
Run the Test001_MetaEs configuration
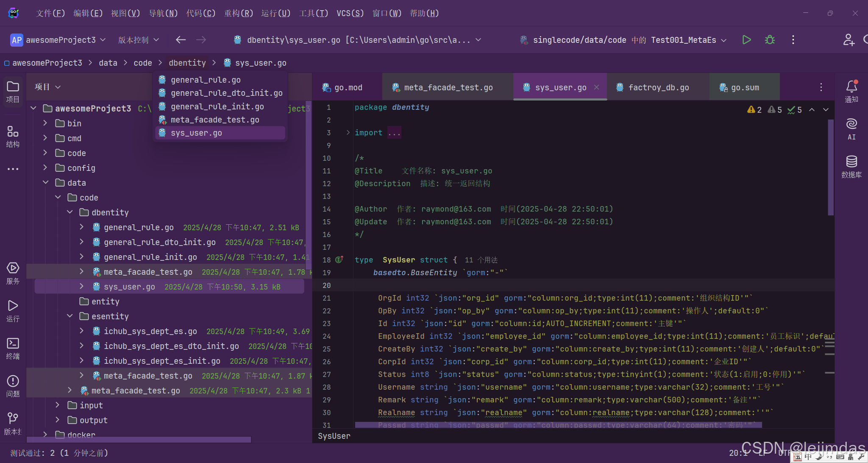[x=746, y=40]
